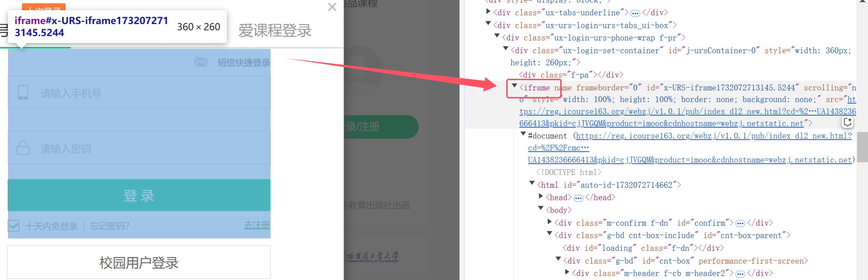Click the ellipsis badge of confirm div
The width and height of the screenshot is (868, 280).
coord(740,223)
